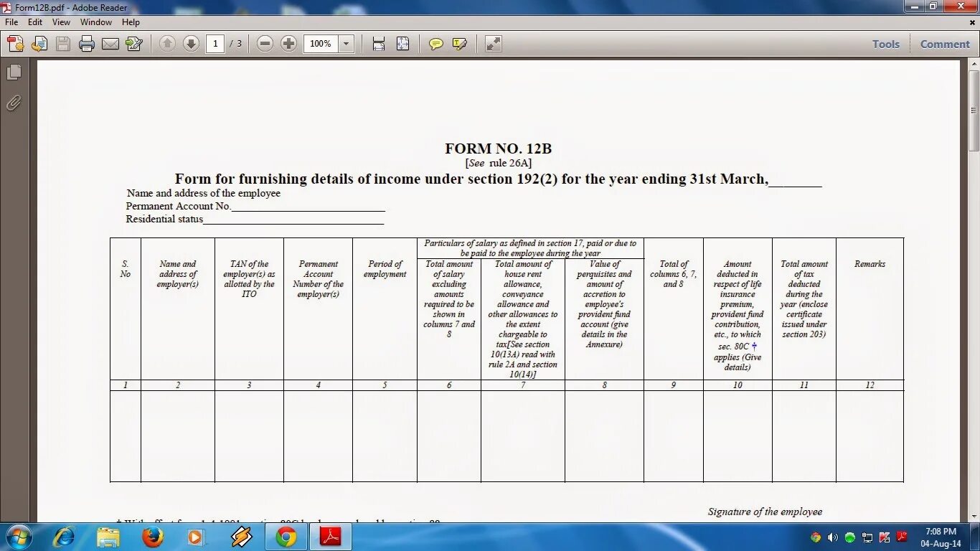
Task: Click the 100% zoom value box
Action: coord(321,44)
